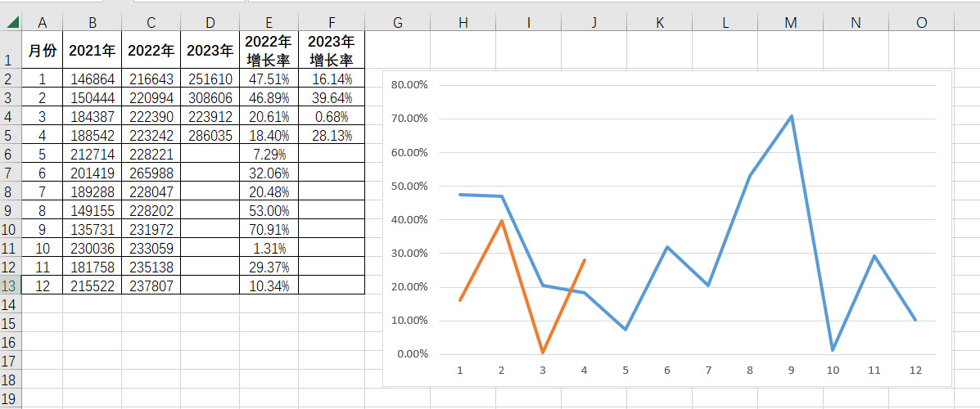Viewport: 980px width, 409px height.
Task: Click the 80.00% axis label in chart
Action: pos(410,84)
